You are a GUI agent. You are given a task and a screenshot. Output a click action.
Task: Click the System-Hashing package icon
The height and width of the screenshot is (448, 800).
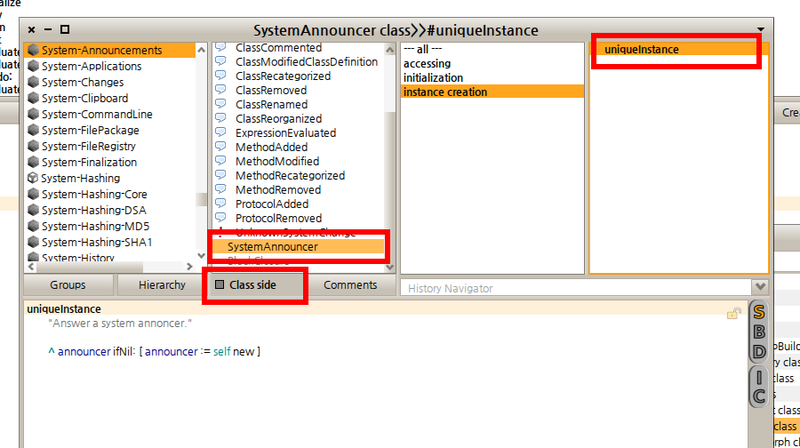[x=33, y=178]
